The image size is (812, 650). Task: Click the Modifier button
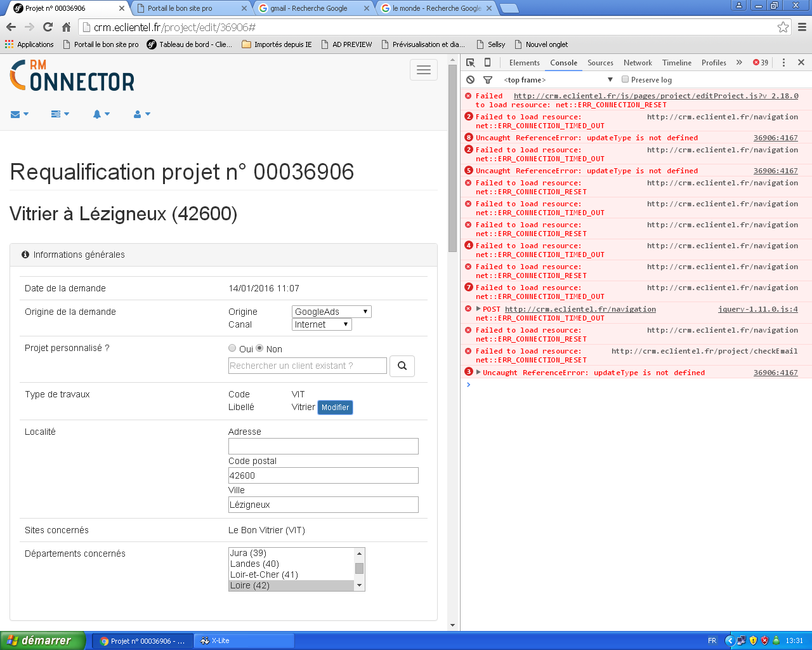(x=335, y=408)
